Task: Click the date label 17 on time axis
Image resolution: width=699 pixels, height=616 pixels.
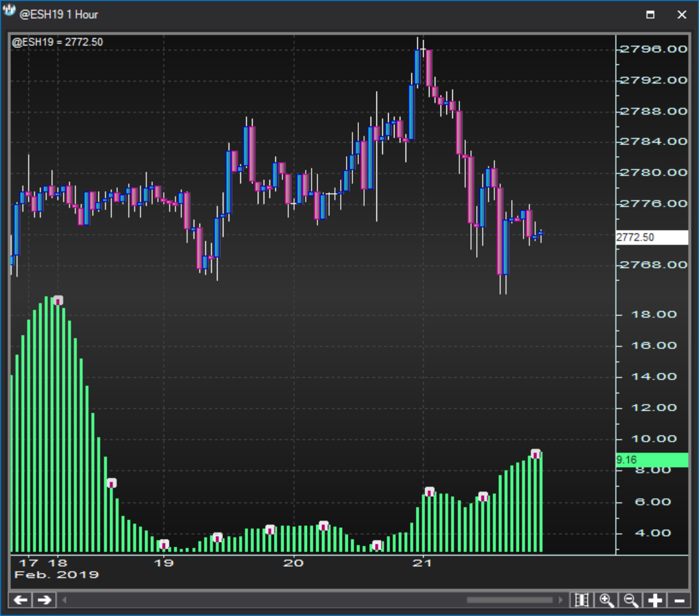Action: [x=29, y=563]
